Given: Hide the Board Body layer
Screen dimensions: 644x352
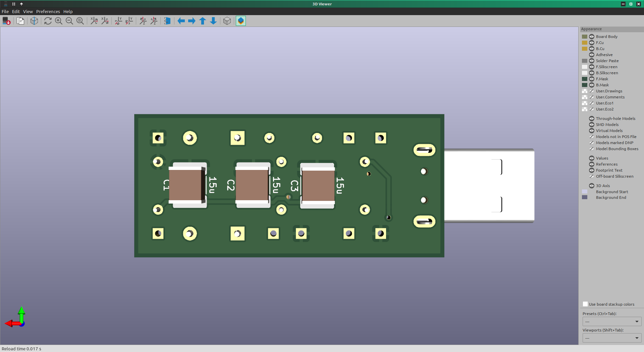Looking at the screenshot, I should coord(592,37).
